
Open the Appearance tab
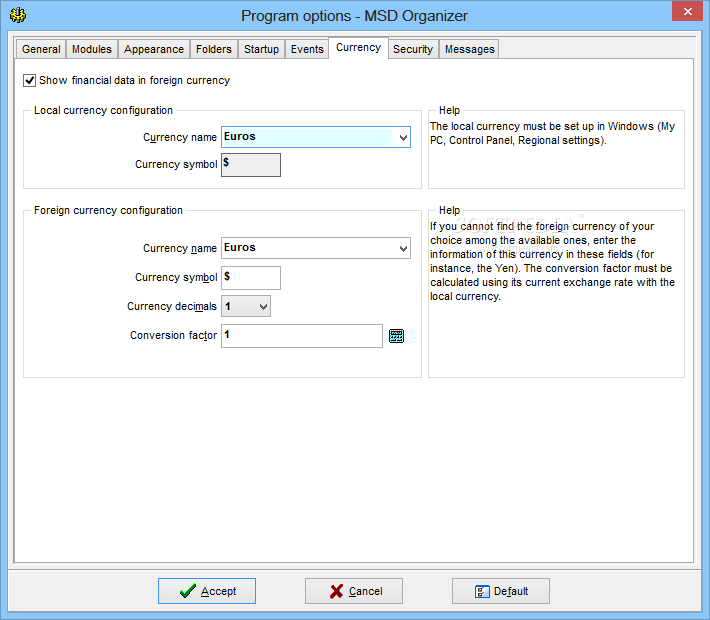coord(154,49)
